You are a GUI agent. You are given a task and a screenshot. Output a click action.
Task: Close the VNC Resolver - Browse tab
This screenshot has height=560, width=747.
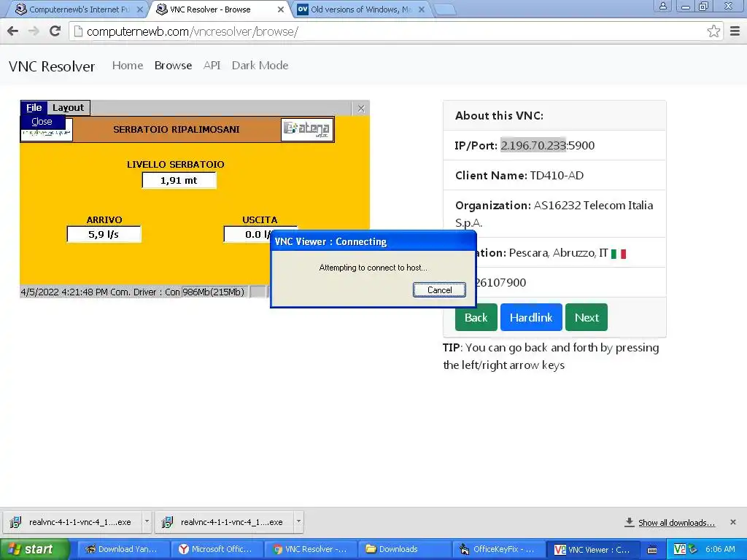coord(281,9)
